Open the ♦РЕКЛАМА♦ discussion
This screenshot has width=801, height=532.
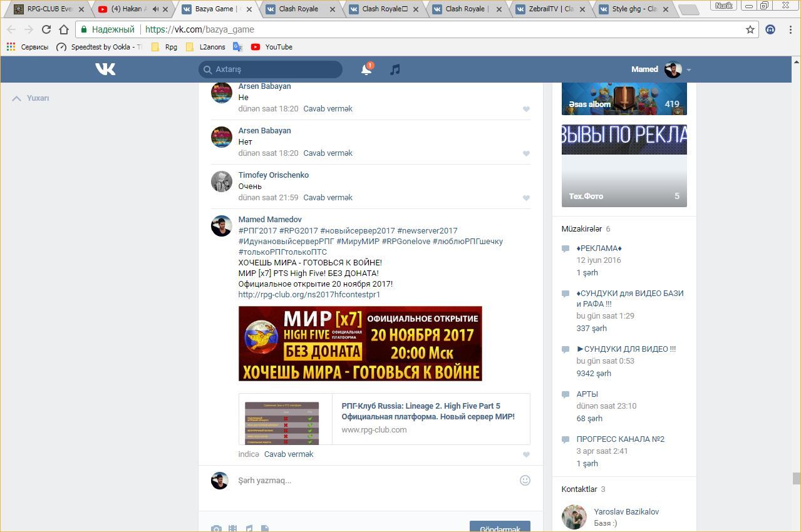(x=599, y=248)
